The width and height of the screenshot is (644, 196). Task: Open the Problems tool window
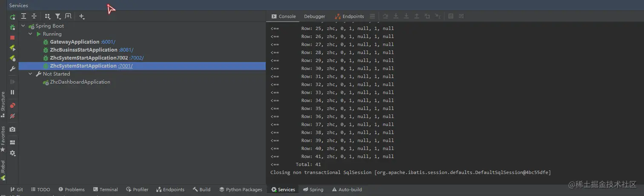tap(72, 190)
